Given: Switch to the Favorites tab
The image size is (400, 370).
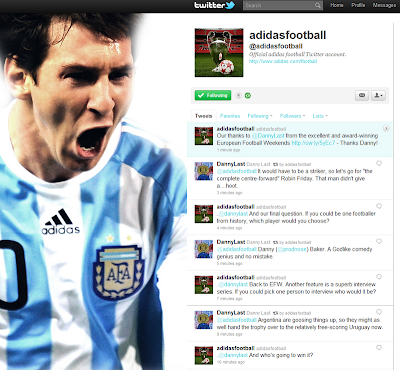Looking at the screenshot, I should (230, 116).
